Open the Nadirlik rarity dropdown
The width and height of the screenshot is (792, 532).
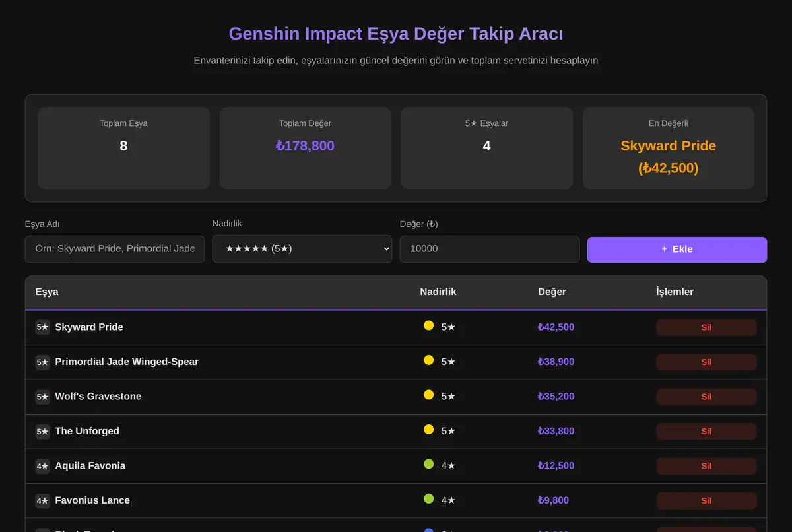point(302,249)
